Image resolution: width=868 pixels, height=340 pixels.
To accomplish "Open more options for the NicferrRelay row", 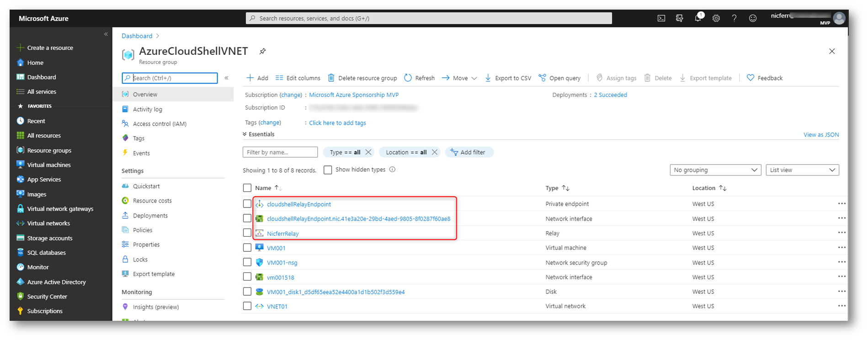I will pos(842,233).
